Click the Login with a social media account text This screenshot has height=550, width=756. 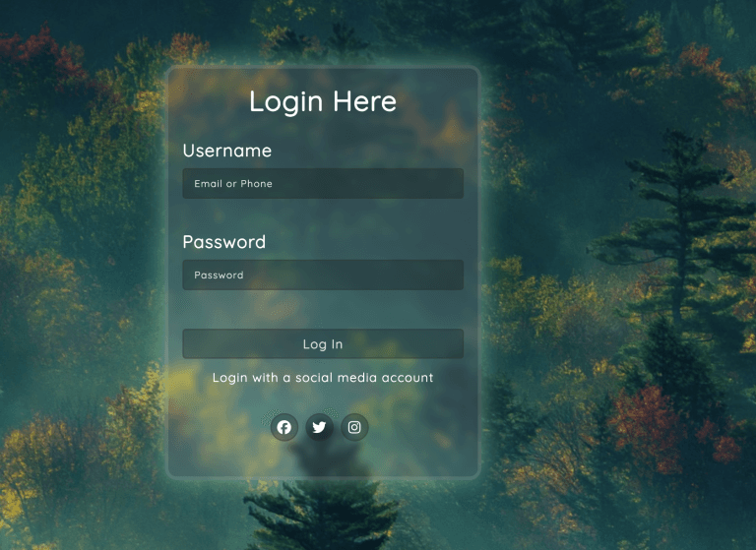(x=323, y=378)
